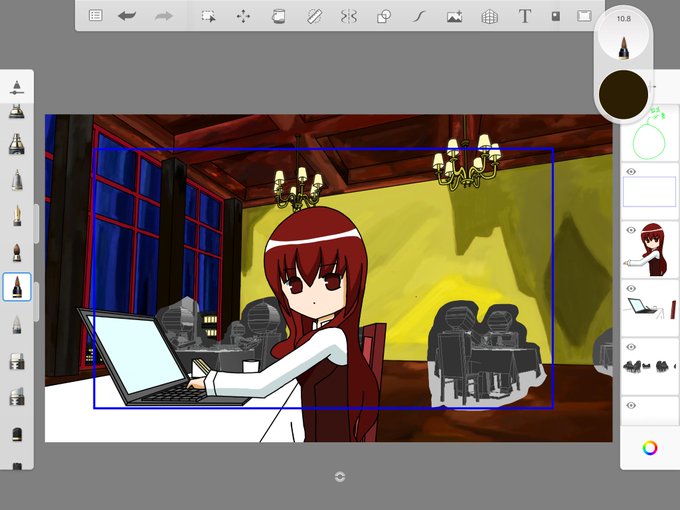
Task: Open the Perspective guides tool
Action: tap(490, 16)
